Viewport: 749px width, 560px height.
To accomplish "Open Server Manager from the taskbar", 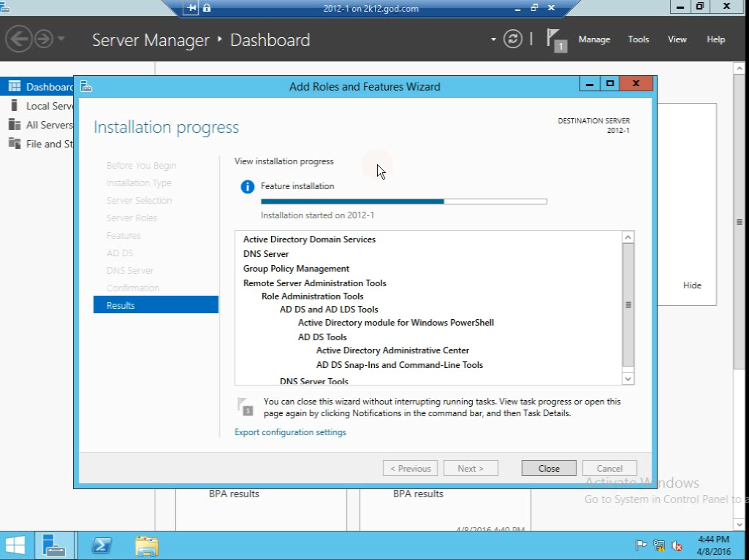I will [x=54, y=545].
